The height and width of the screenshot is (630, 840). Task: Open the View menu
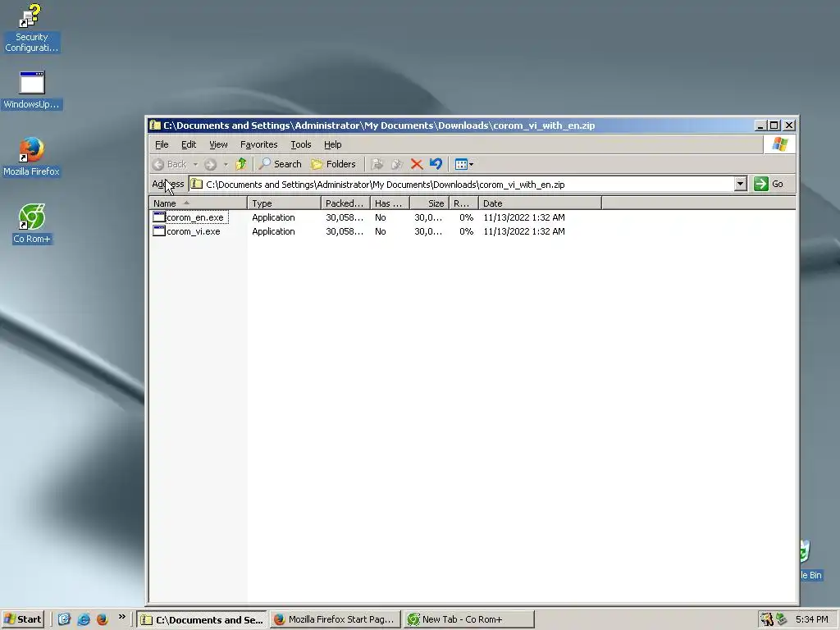(x=218, y=144)
